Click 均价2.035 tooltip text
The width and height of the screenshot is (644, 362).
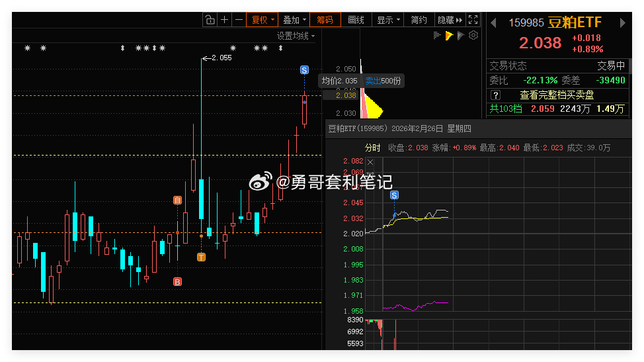click(x=339, y=81)
